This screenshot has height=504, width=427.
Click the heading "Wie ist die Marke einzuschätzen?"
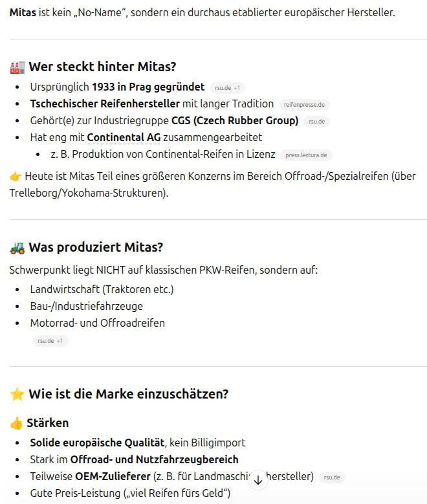click(128, 394)
